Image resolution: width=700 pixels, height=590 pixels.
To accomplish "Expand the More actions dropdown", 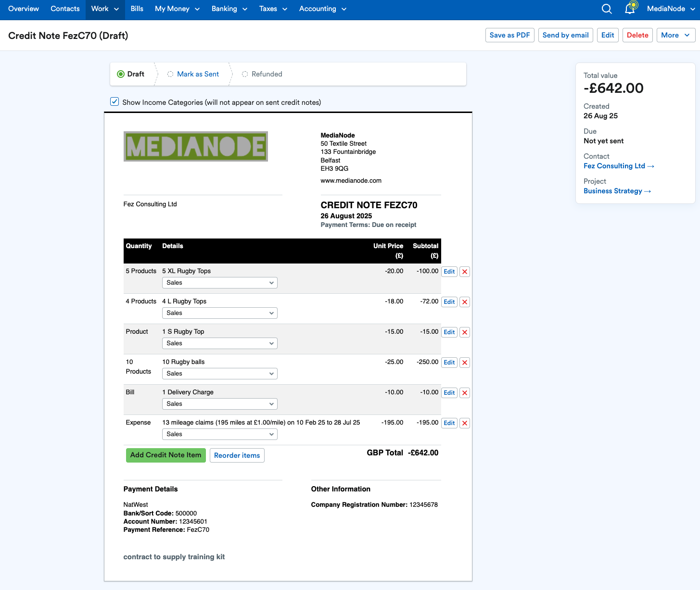I will [675, 35].
